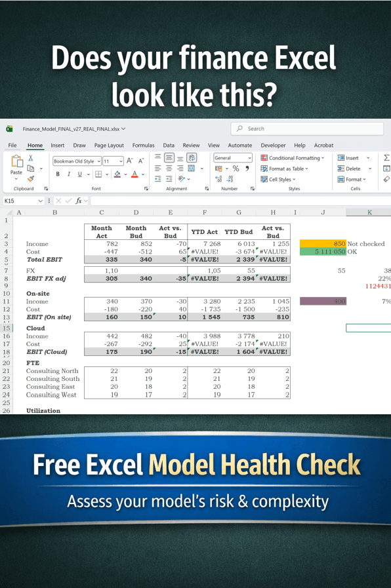Select cell with 'Total EBIT' label

(44, 260)
